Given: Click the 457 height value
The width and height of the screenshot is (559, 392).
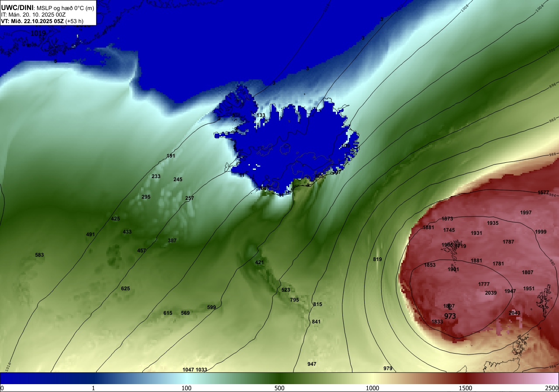Looking at the screenshot, I should (141, 251).
